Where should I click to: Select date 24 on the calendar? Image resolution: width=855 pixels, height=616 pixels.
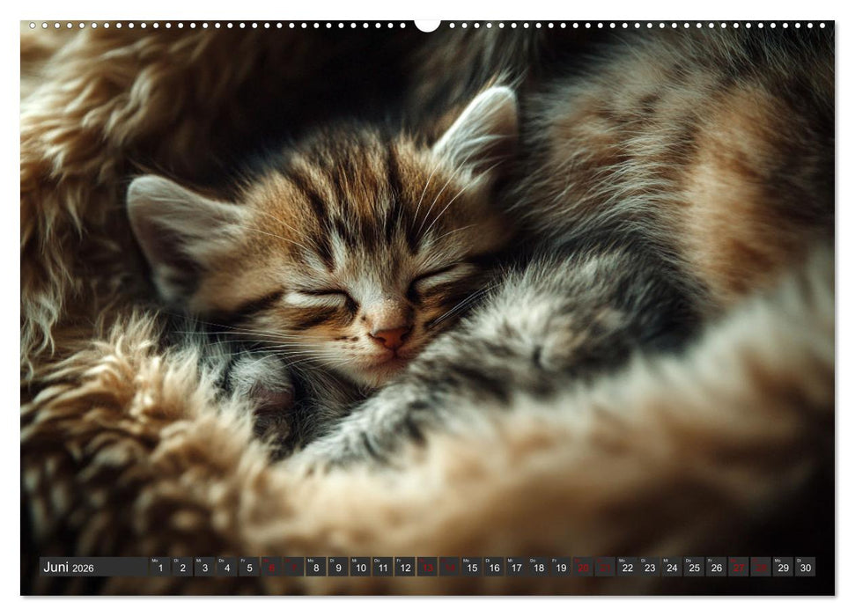672,568
